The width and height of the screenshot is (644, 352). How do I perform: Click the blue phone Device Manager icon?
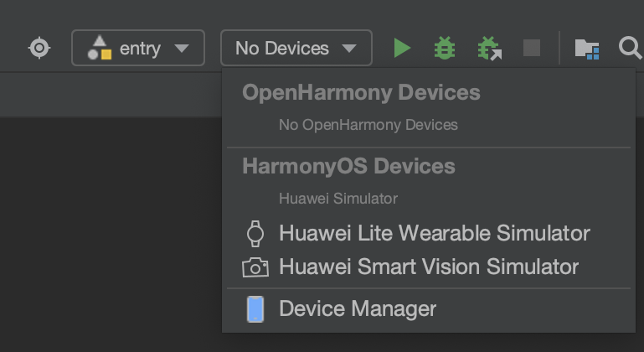(255, 309)
